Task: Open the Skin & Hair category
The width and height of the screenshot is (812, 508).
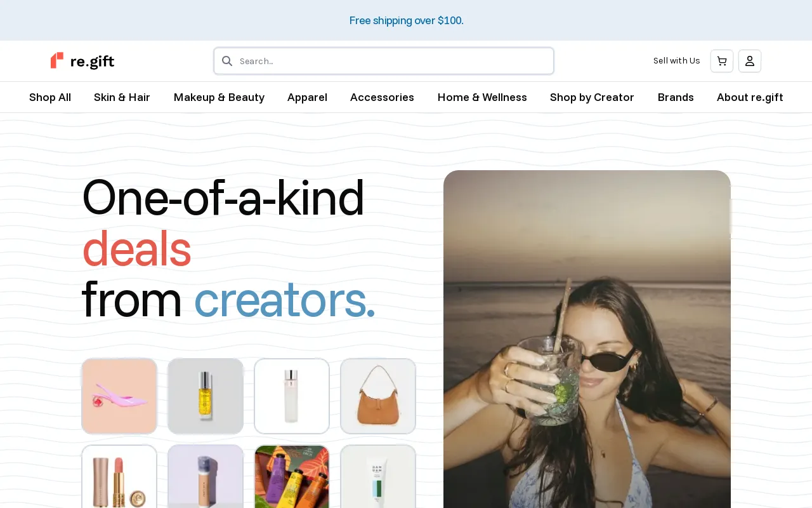Action: tap(122, 97)
